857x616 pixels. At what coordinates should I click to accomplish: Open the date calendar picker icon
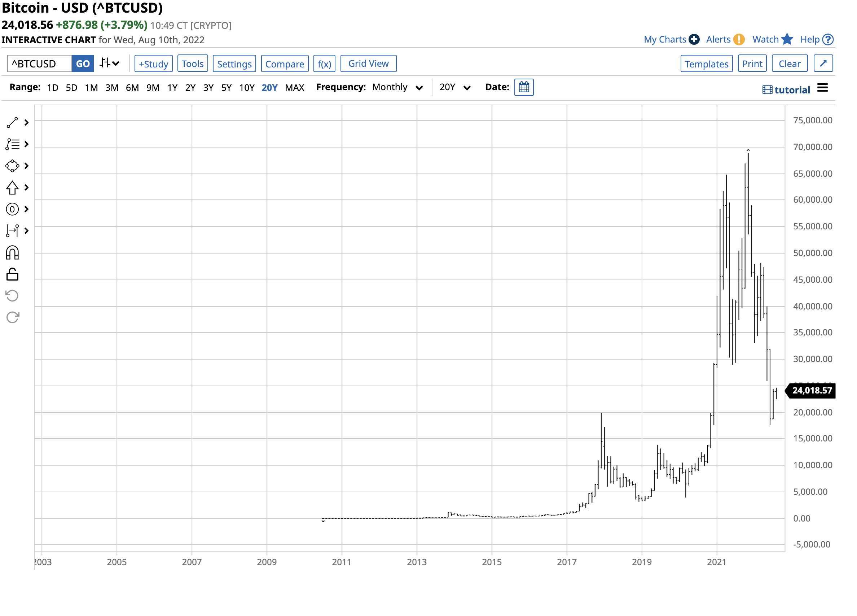[524, 87]
